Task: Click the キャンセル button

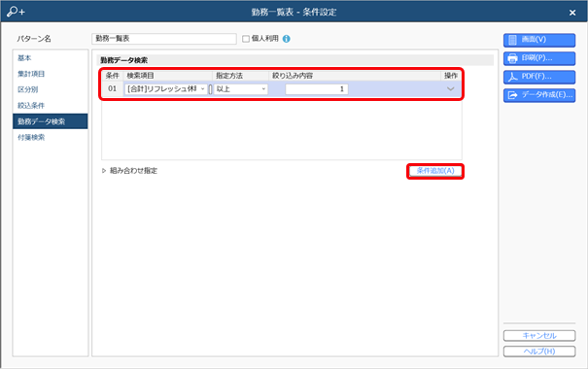Action: pos(539,336)
